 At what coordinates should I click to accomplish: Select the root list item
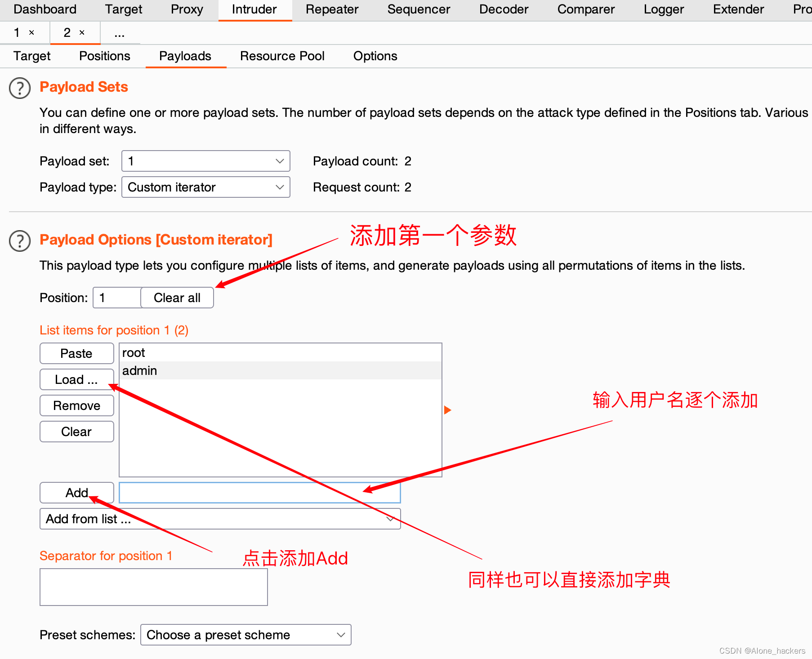coord(281,353)
